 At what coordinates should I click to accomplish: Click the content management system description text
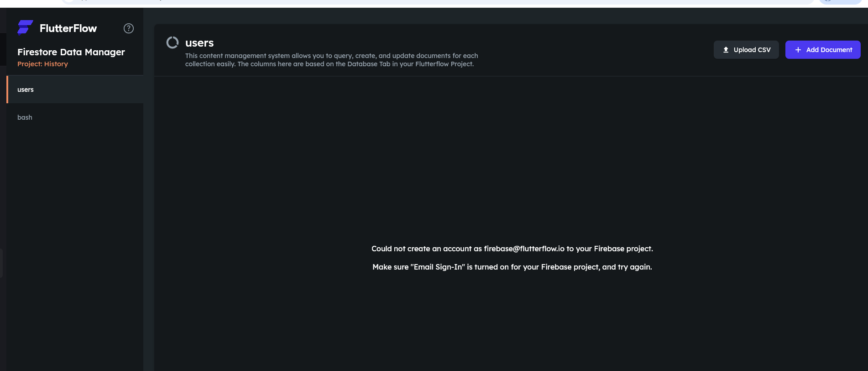(332, 60)
